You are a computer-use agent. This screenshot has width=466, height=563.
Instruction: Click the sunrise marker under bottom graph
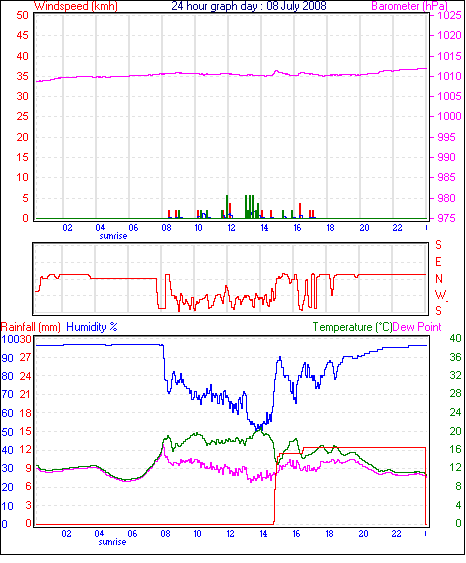(x=112, y=542)
